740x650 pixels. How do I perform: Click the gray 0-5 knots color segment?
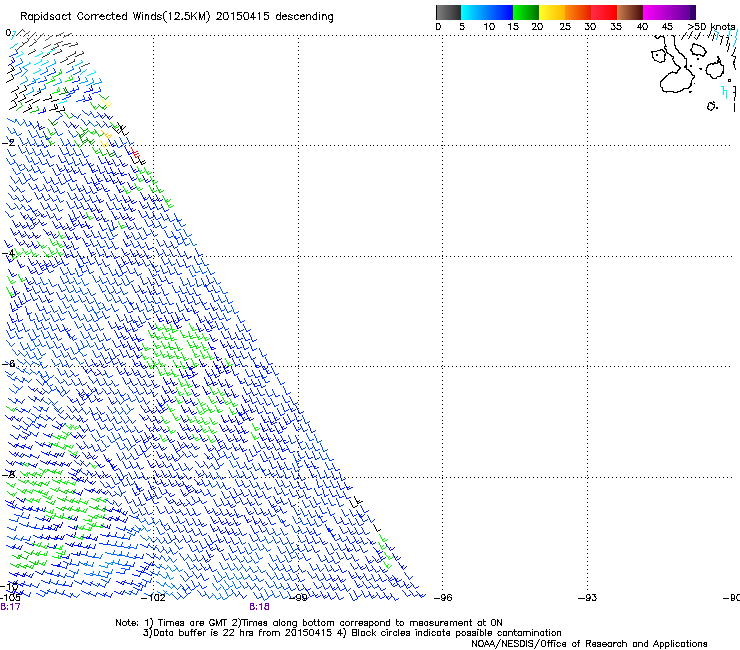(x=448, y=12)
